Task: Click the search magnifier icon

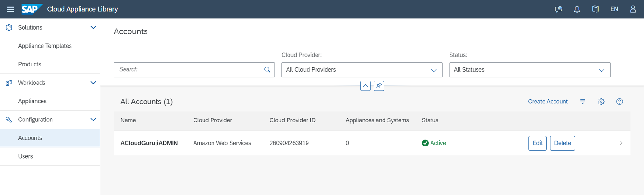Action: click(x=267, y=70)
